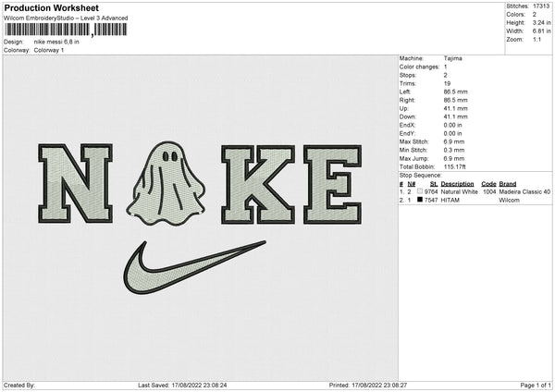Click the Down value 41.1 mm

coord(455,116)
